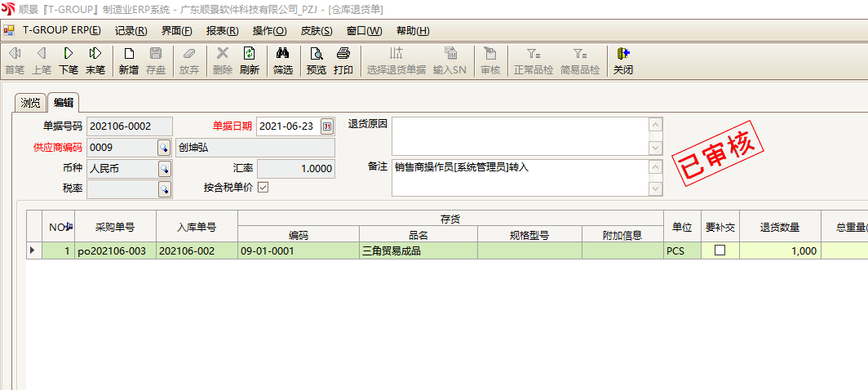Jump to last record with 末笔

(95, 60)
